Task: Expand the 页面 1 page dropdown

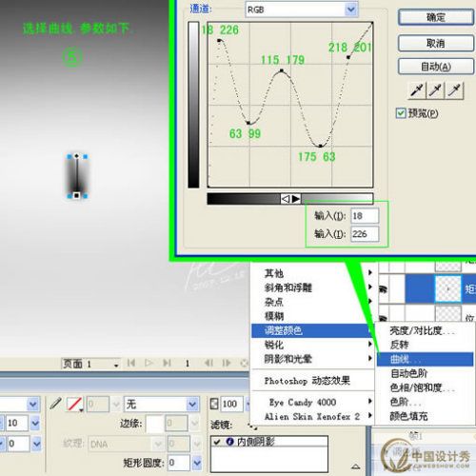Action: click(x=116, y=365)
